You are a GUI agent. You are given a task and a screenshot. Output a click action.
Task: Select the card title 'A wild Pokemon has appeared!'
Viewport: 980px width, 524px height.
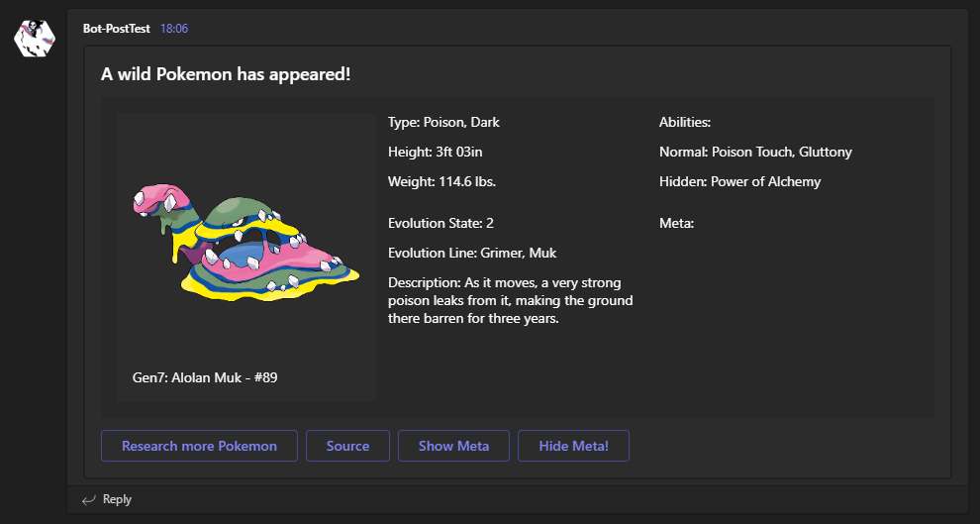(x=226, y=74)
